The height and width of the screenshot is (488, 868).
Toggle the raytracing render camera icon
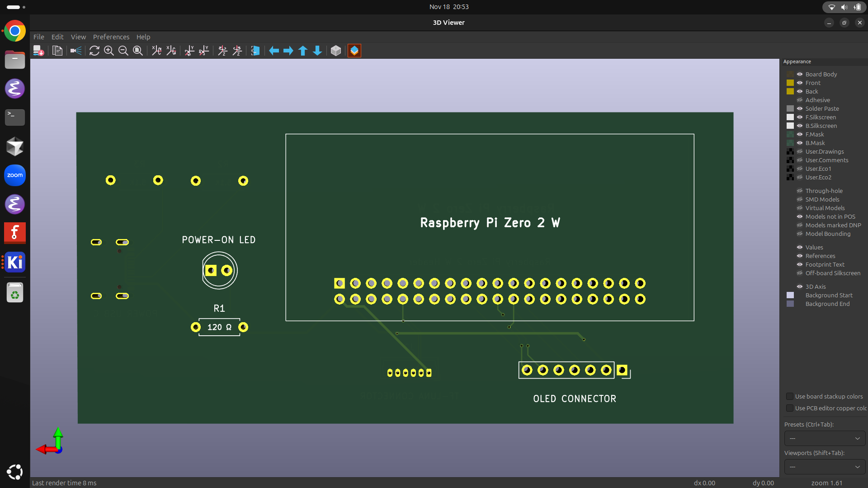tap(75, 51)
